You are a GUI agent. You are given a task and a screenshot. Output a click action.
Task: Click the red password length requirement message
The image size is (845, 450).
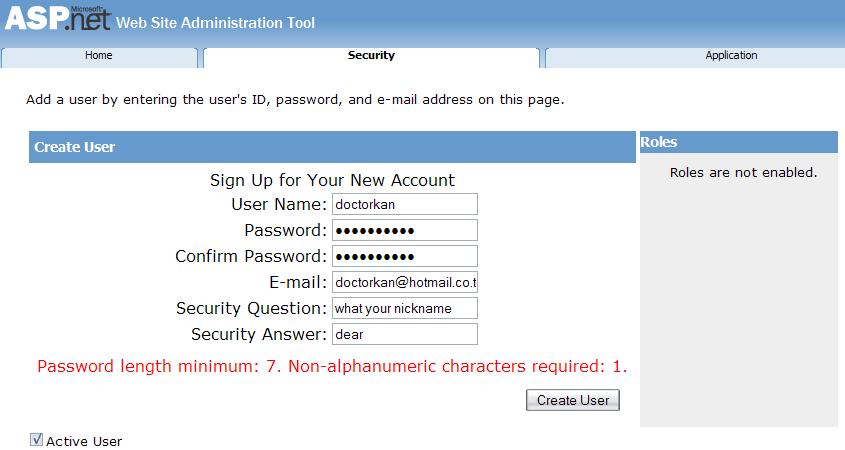(332, 366)
